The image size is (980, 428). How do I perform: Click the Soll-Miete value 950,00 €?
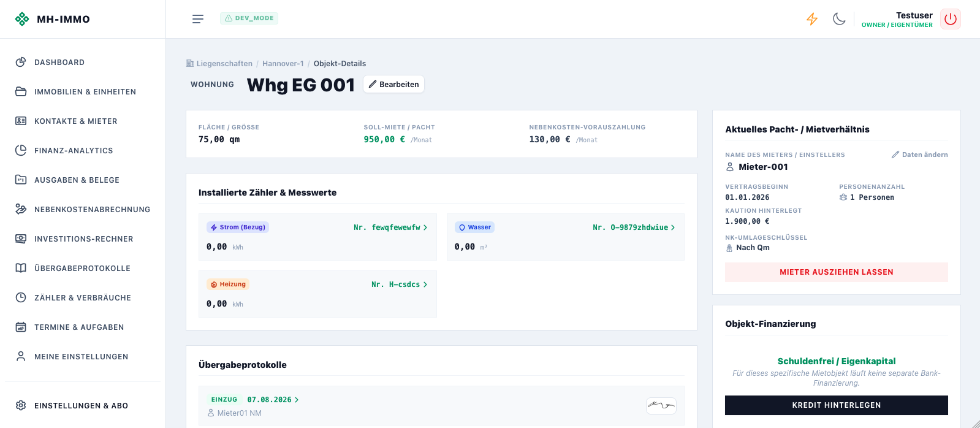coord(384,140)
